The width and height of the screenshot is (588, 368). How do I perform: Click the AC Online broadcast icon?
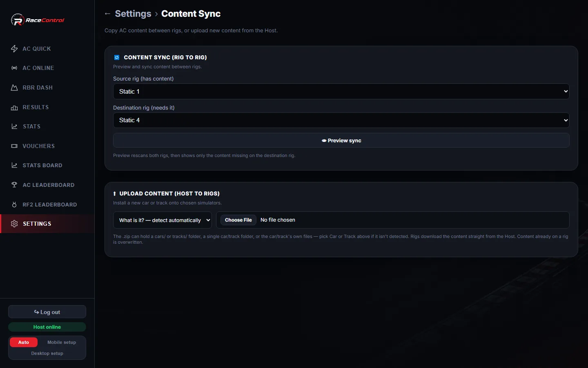[x=14, y=68]
